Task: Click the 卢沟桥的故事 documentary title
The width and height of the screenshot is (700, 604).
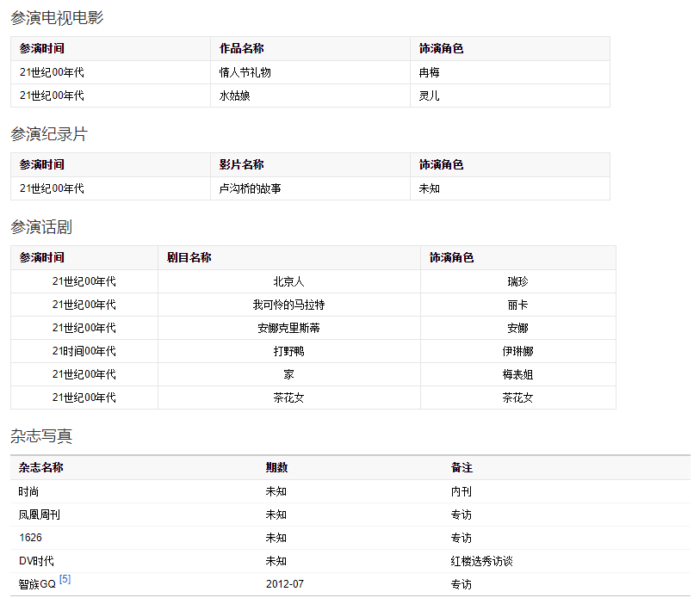Action: (250, 188)
